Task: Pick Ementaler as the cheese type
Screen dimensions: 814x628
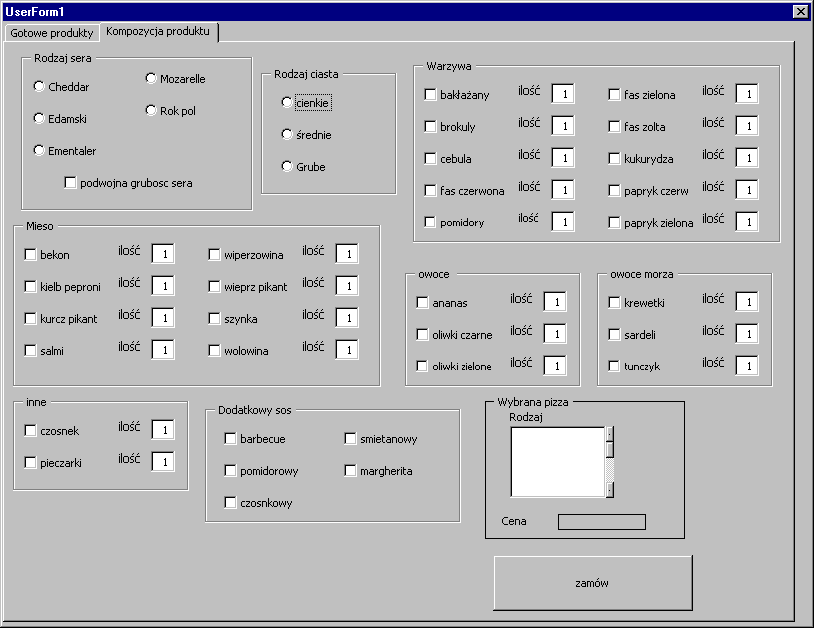Action: coord(39,151)
